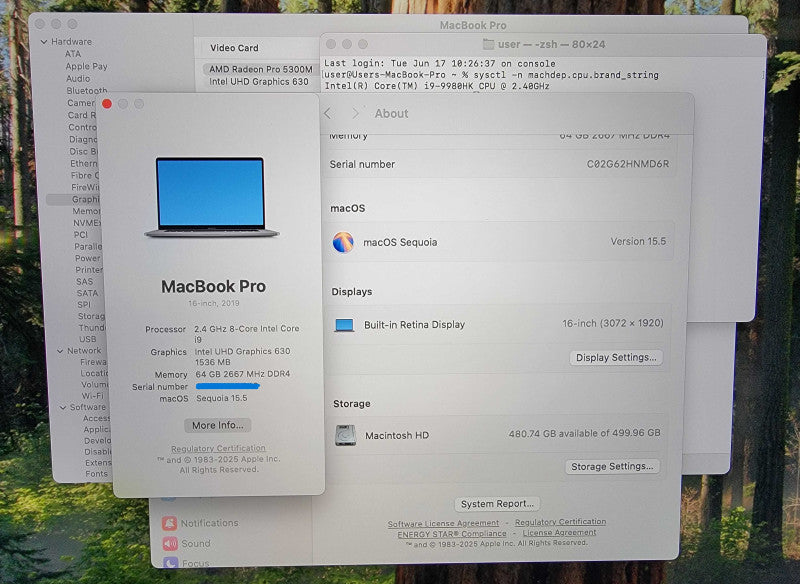Click Version 15.5 text in macOS row
This screenshot has width=800, height=584.
[638, 241]
